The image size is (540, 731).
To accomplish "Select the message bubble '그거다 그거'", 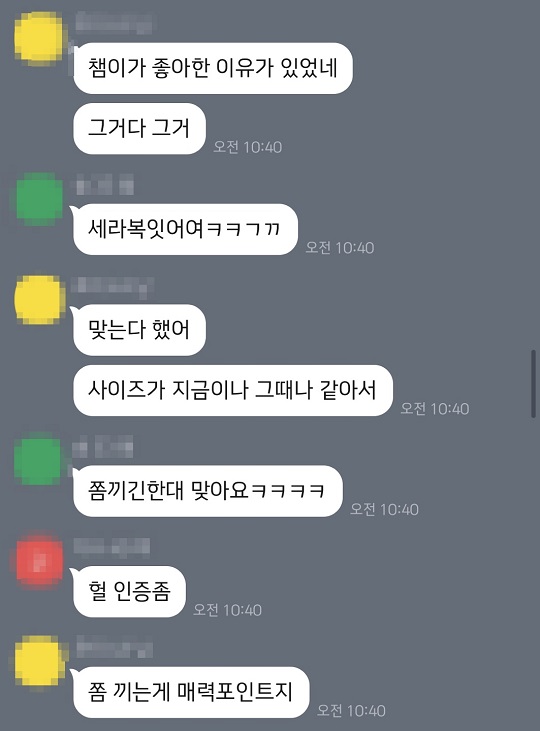I will point(139,128).
